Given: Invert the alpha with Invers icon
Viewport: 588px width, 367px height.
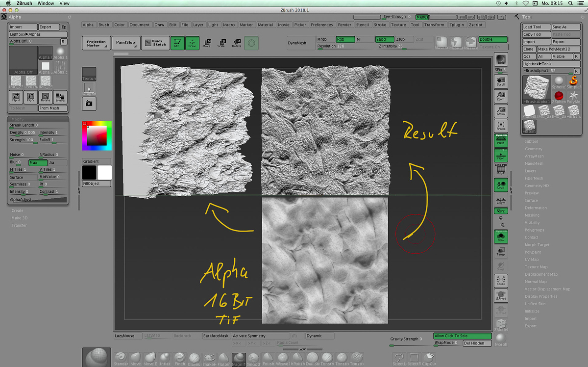Looking at the screenshot, I should pos(60,97).
